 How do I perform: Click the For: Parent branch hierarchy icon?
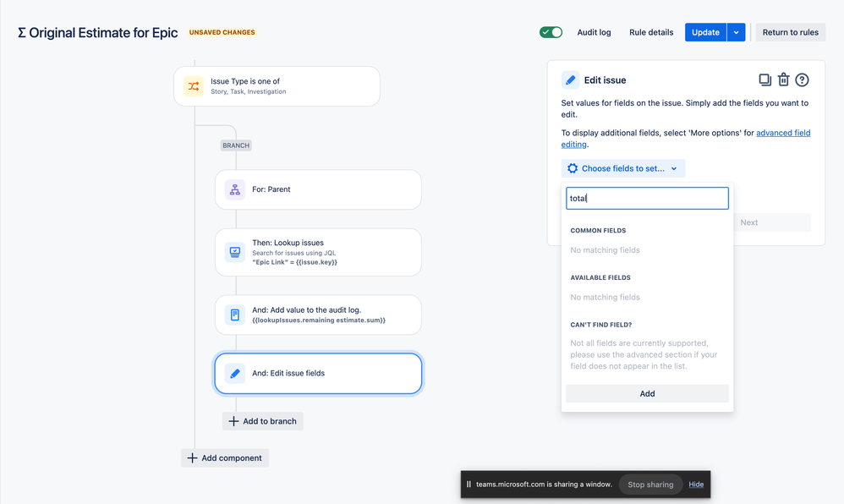point(235,189)
